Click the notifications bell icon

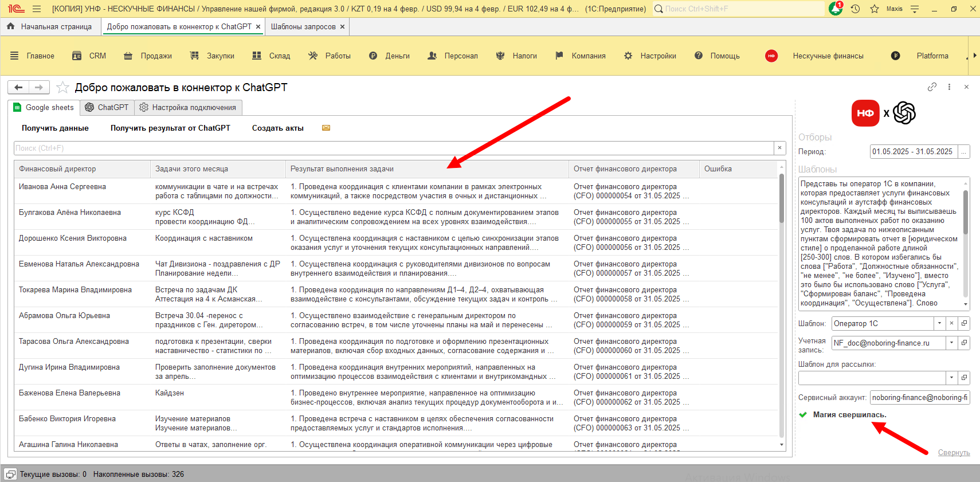tap(836, 9)
